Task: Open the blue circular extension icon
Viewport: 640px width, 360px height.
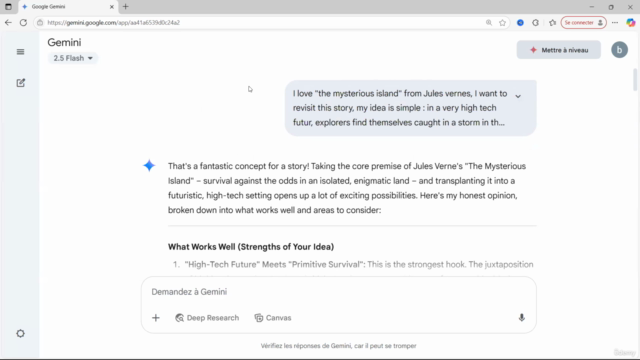Action: point(520,23)
